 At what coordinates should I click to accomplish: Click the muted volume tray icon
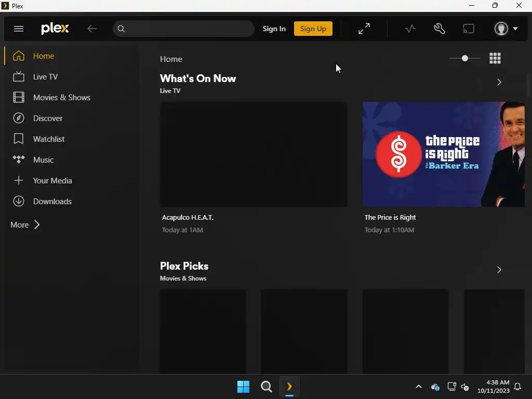[465, 387]
